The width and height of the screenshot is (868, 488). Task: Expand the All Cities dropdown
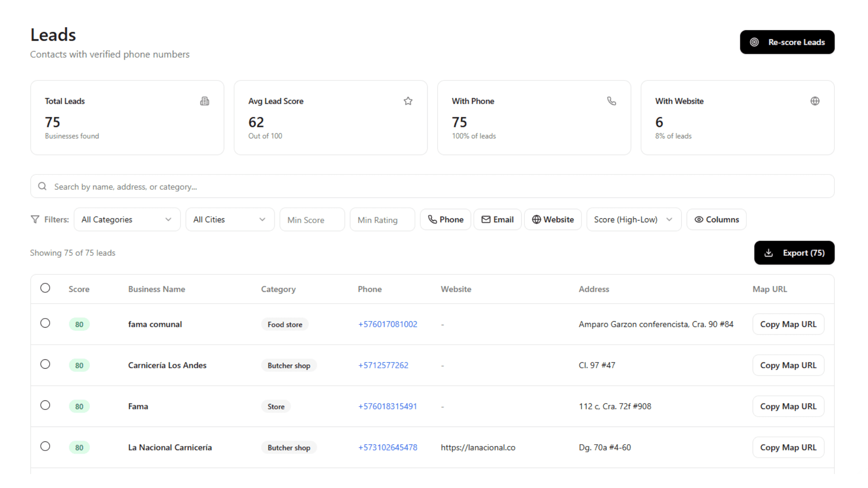coord(230,220)
